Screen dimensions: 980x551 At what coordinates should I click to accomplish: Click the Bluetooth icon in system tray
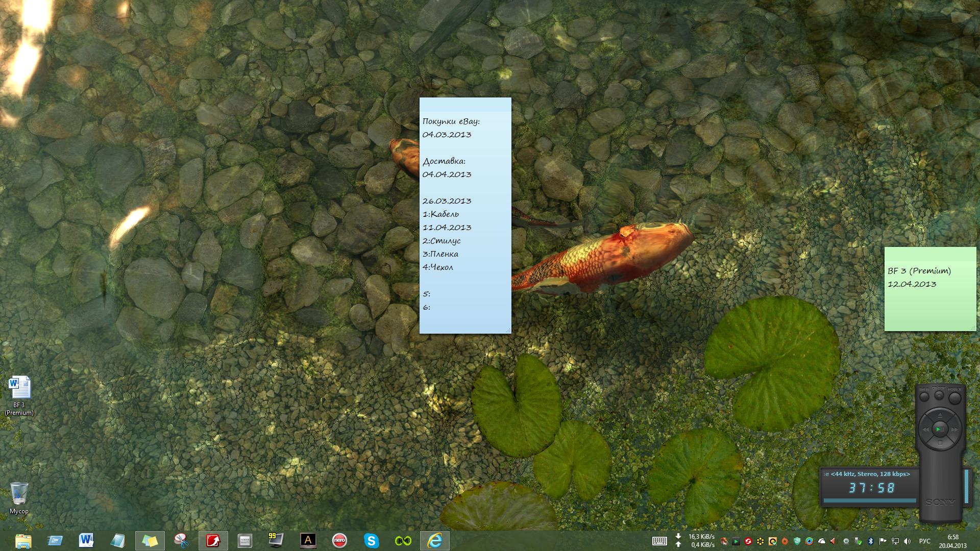(871, 541)
